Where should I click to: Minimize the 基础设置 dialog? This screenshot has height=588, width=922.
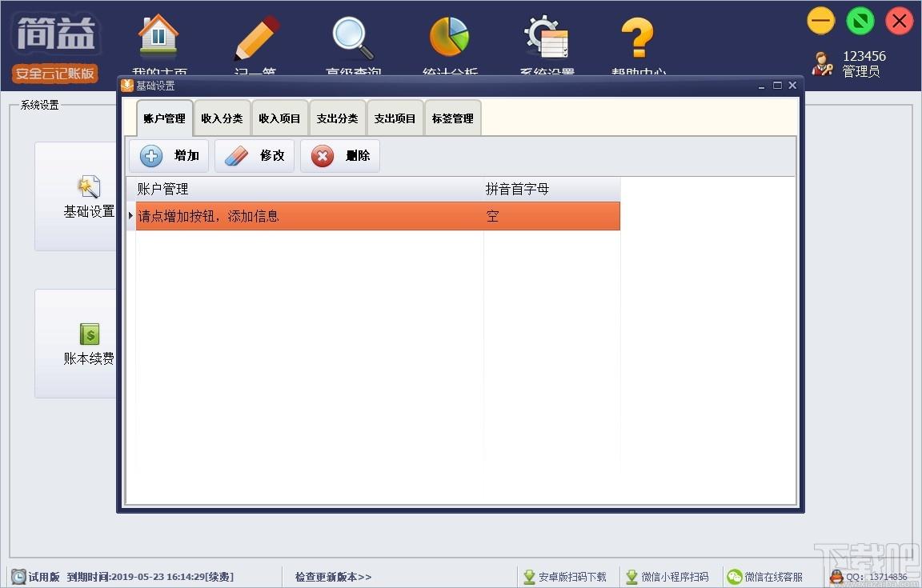761,86
